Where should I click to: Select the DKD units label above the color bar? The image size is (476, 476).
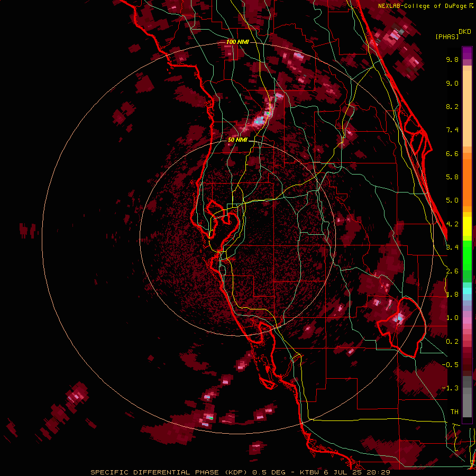(x=465, y=32)
